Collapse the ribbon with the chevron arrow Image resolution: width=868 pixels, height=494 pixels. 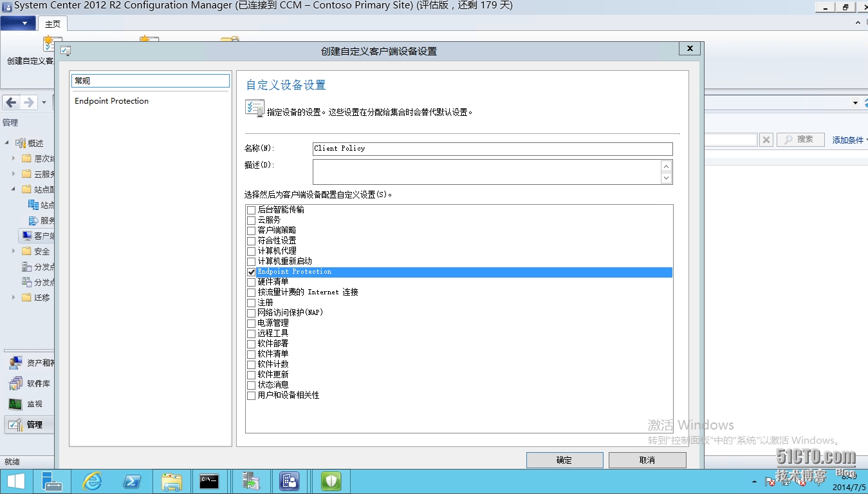click(858, 23)
